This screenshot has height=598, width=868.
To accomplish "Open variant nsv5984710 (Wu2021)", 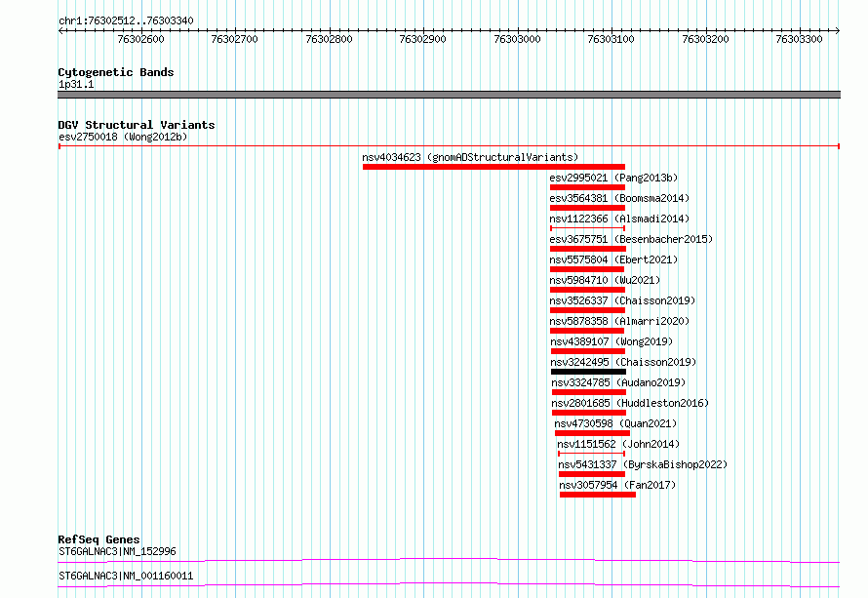I will pyautogui.click(x=605, y=280).
